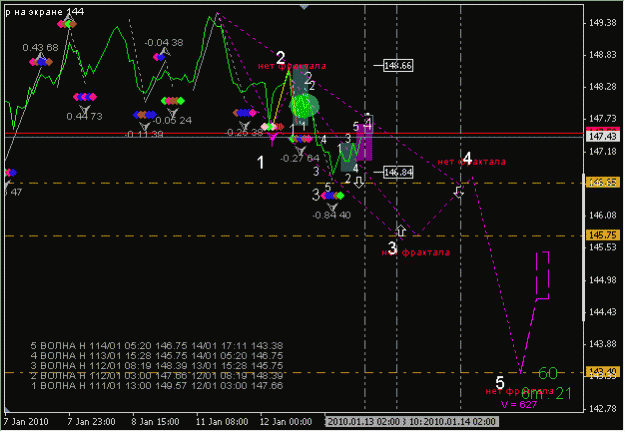Click the 11 Jan 08:00 time axis label
Image resolution: width=625 pixels, height=432 pixels.
coord(222,422)
